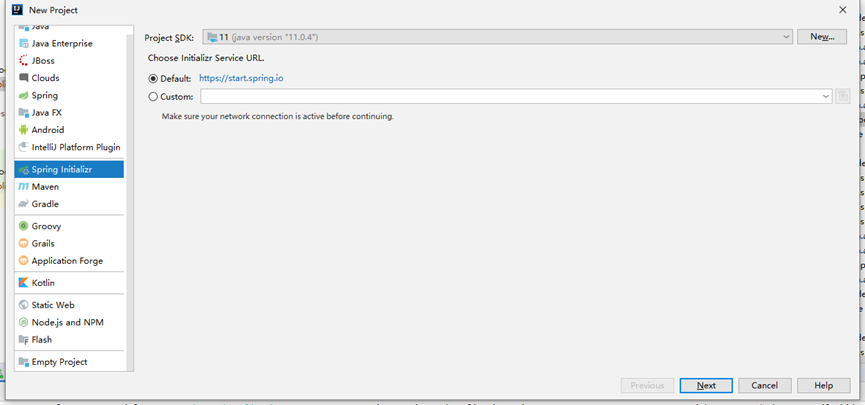Click the blue Maven m icon
The width and height of the screenshot is (865, 405).
pyautogui.click(x=23, y=186)
